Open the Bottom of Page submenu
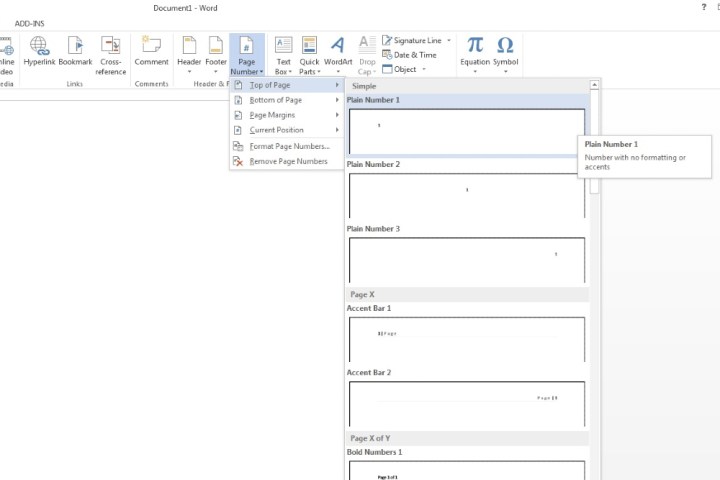This screenshot has height=480, width=720. pos(287,100)
